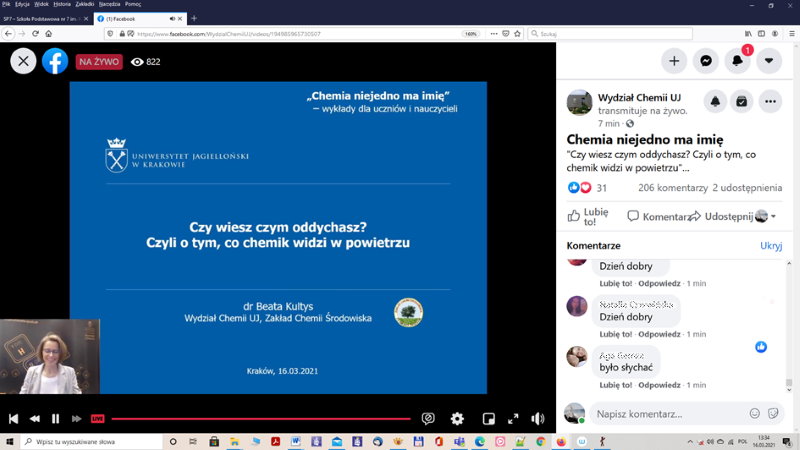Viewport: 800px width, 450px height.
Task: Open a new Firefox tab
Action: coord(194,19)
